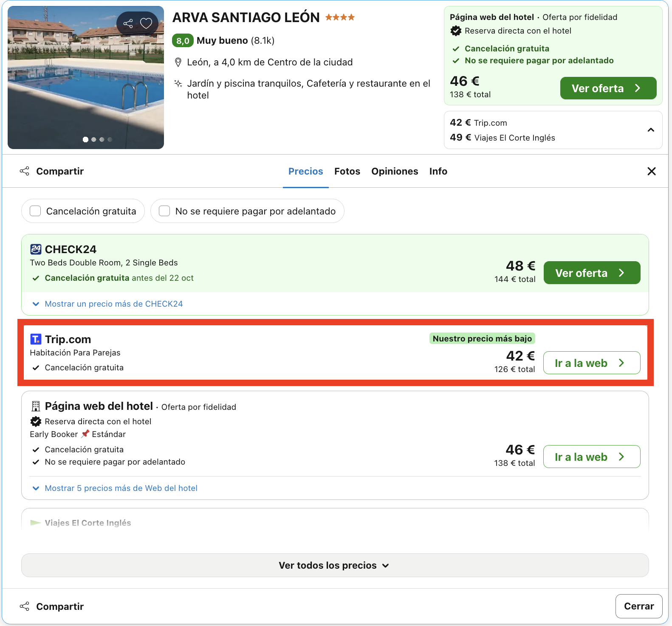Click the location pin icon beside León
This screenshot has width=672, height=626.
(178, 62)
